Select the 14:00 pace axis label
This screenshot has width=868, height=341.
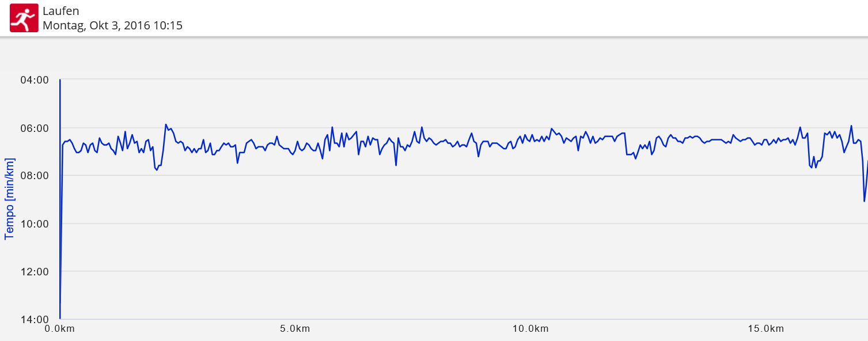coord(34,319)
